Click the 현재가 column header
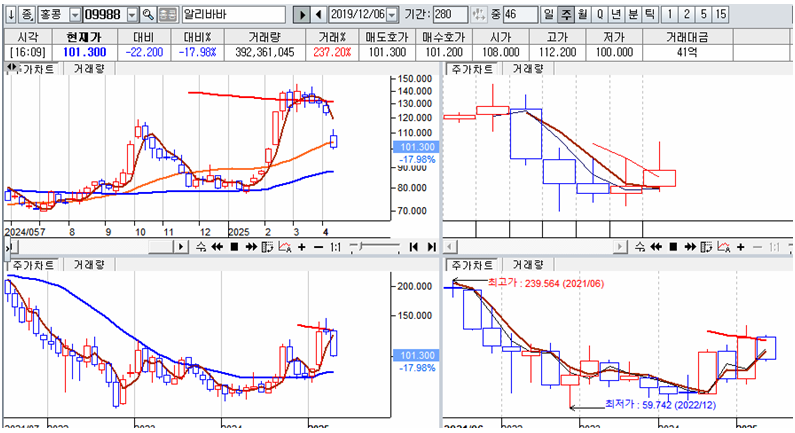Image resolution: width=795 pixels, height=433 pixels. (85, 37)
